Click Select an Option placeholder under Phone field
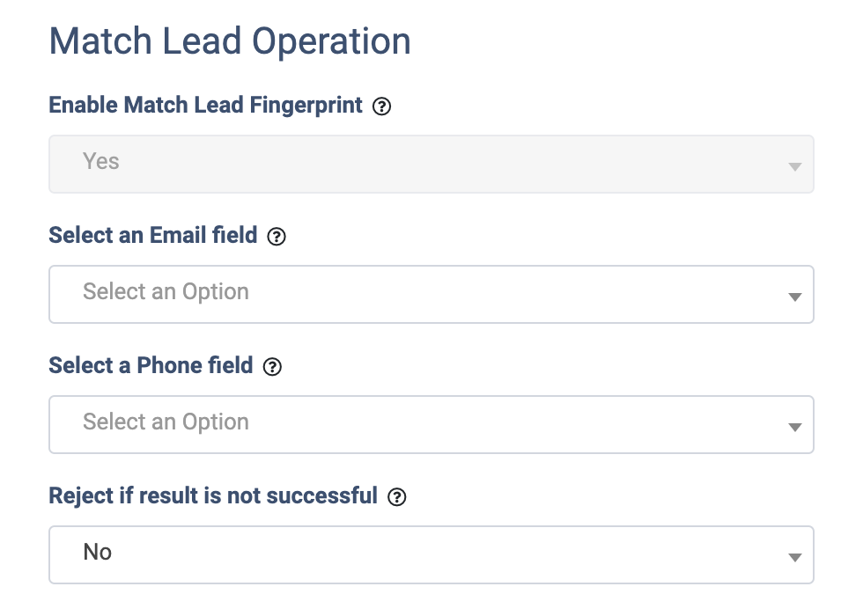 pyautogui.click(x=166, y=422)
